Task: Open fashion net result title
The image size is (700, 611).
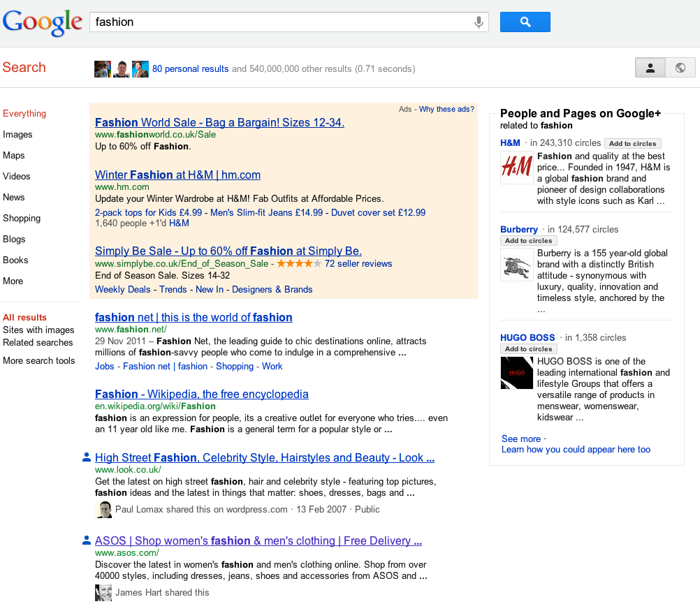Action: (x=194, y=317)
